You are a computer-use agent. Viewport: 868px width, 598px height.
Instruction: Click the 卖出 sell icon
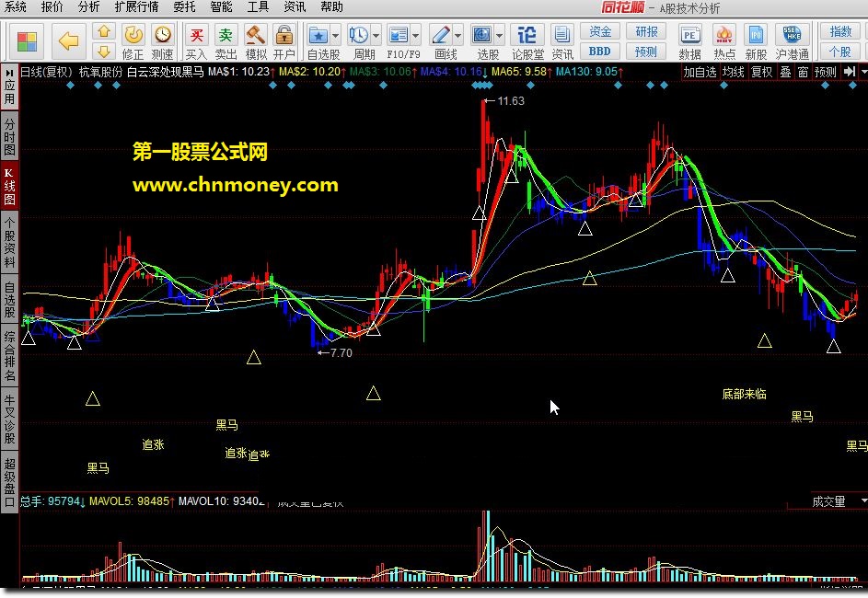point(226,42)
